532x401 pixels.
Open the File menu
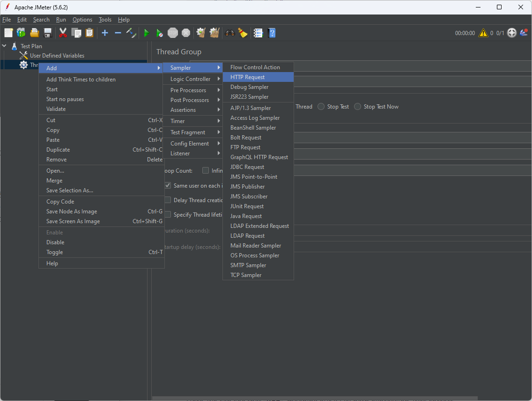(7, 20)
